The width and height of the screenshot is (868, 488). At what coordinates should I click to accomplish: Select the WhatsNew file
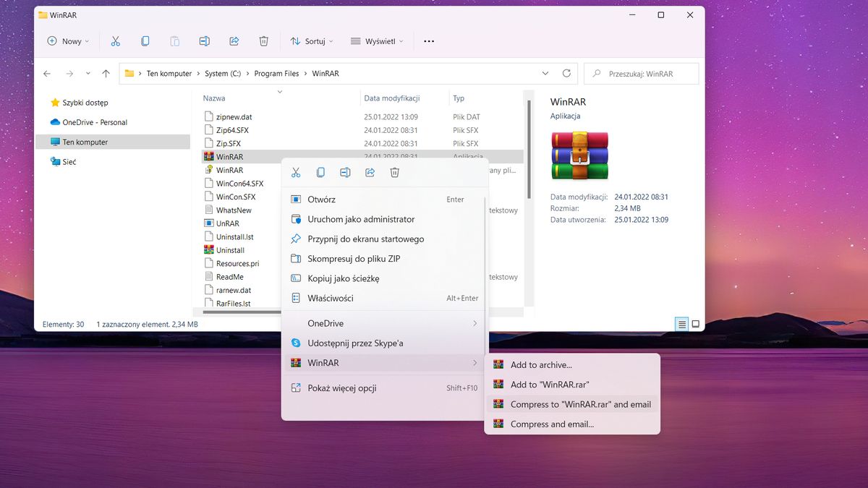point(234,210)
